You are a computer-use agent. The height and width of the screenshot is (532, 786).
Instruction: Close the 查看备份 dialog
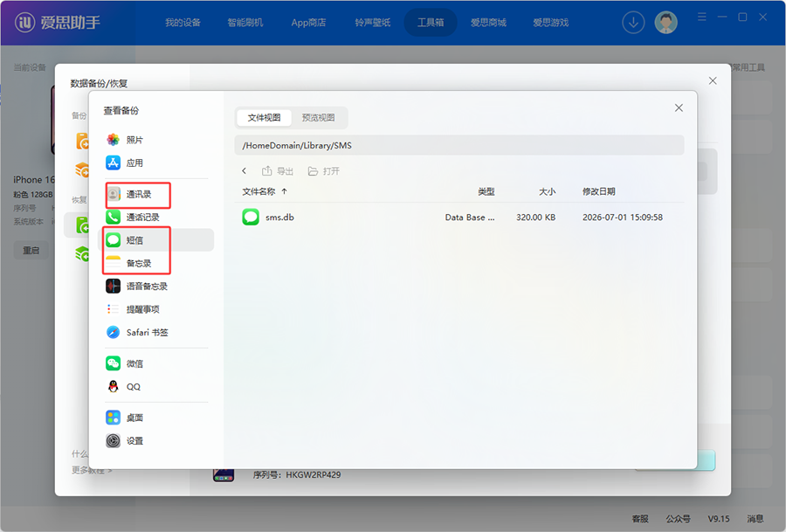click(679, 107)
